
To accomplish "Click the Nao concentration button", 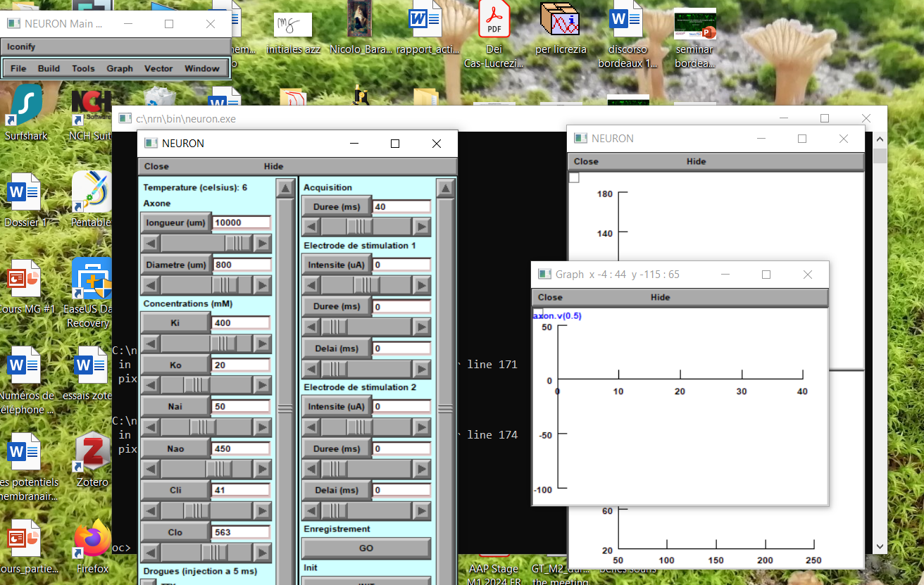I will click(x=175, y=448).
